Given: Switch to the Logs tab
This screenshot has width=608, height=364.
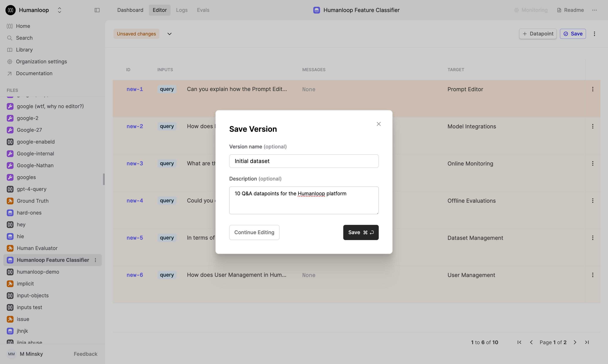Looking at the screenshot, I should tap(182, 10).
